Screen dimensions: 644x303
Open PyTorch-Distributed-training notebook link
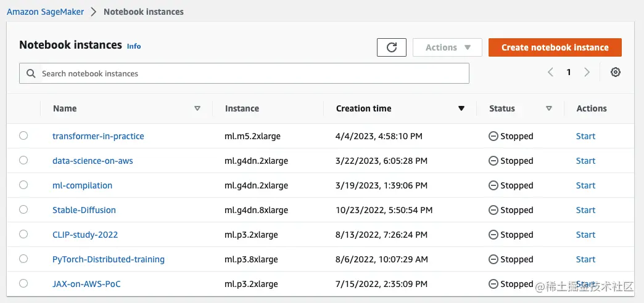pos(109,259)
